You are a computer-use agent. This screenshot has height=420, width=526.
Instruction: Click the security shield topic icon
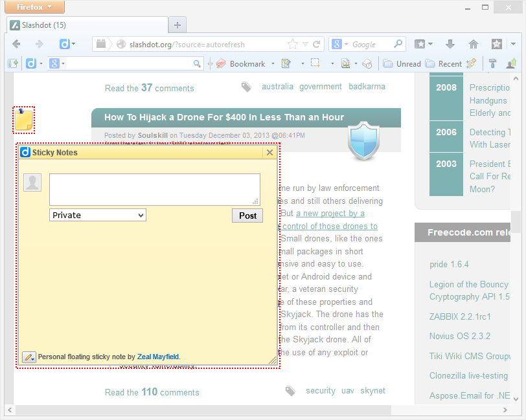363,141
